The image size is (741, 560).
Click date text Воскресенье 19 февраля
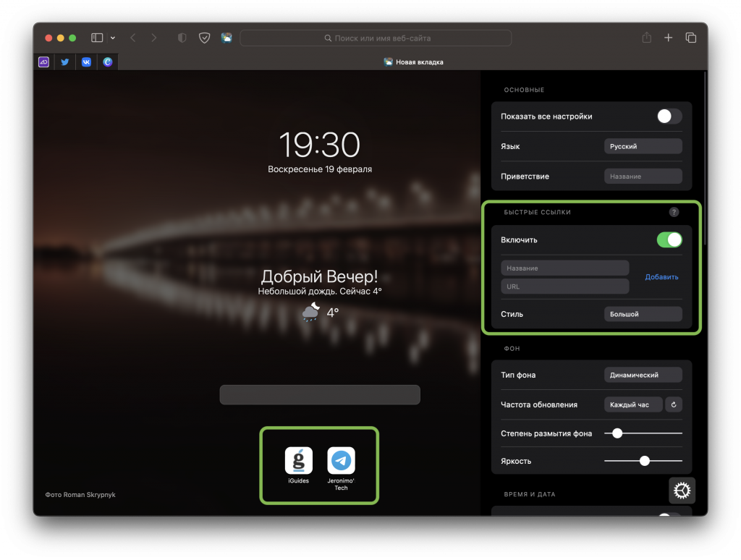[320, 169]
